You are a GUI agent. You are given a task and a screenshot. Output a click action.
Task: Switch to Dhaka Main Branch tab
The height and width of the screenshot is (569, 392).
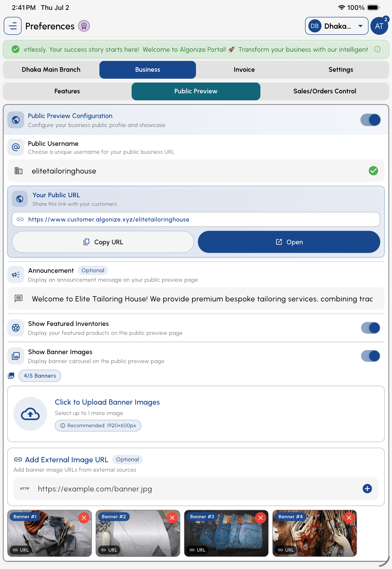(x=51, y=70)
